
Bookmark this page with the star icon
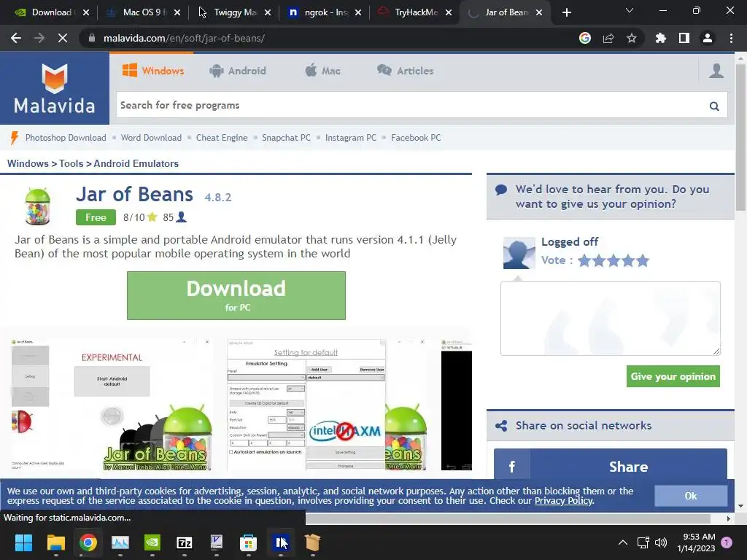(x=632, y=38)
